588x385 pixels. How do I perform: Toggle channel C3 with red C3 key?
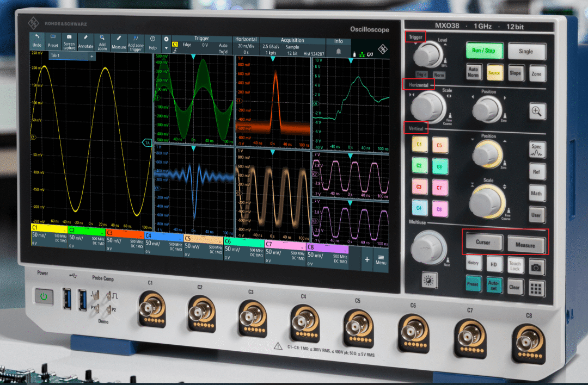pos(419,187)
